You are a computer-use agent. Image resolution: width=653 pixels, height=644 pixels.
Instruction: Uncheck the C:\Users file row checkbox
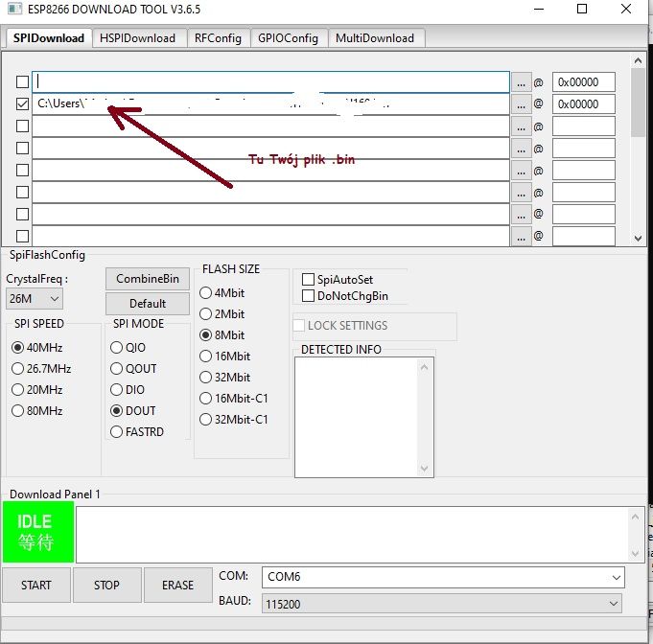point(22,103)
